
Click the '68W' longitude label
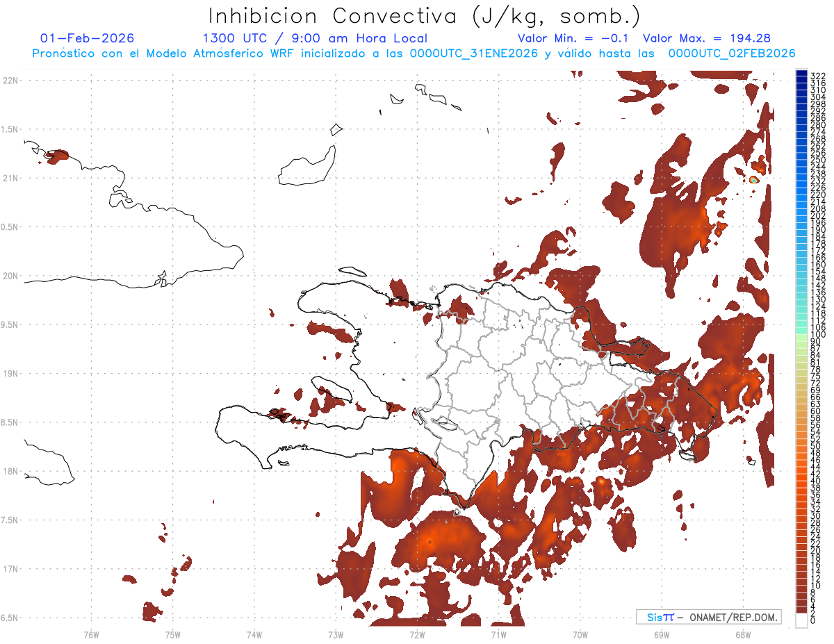743,634
